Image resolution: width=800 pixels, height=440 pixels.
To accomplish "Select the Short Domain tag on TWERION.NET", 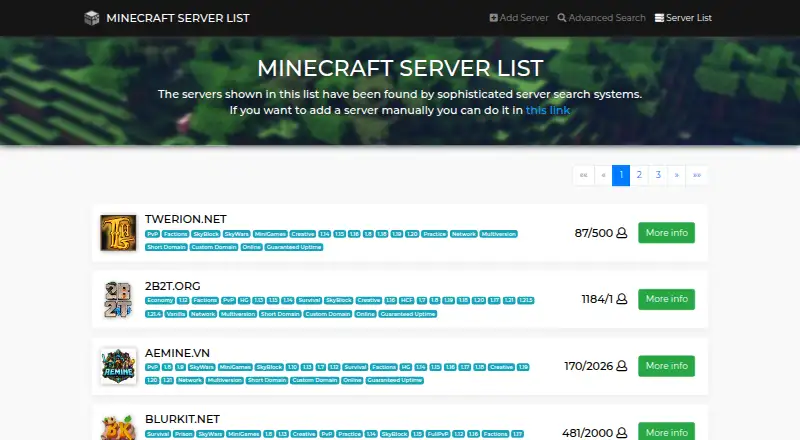I will coord(166,247).
